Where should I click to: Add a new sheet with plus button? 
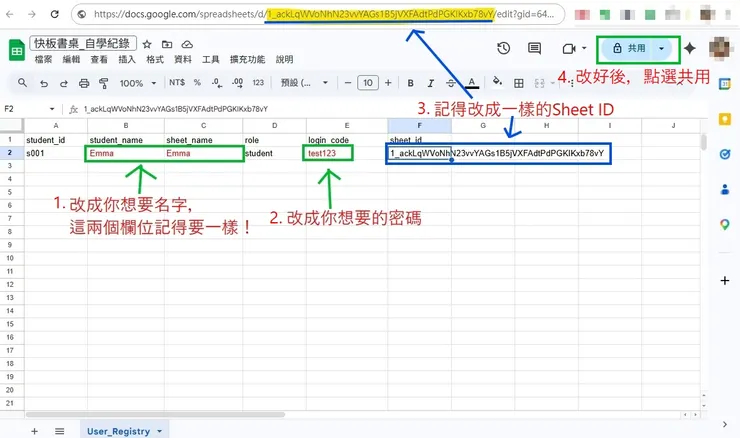tap(34, 431)
